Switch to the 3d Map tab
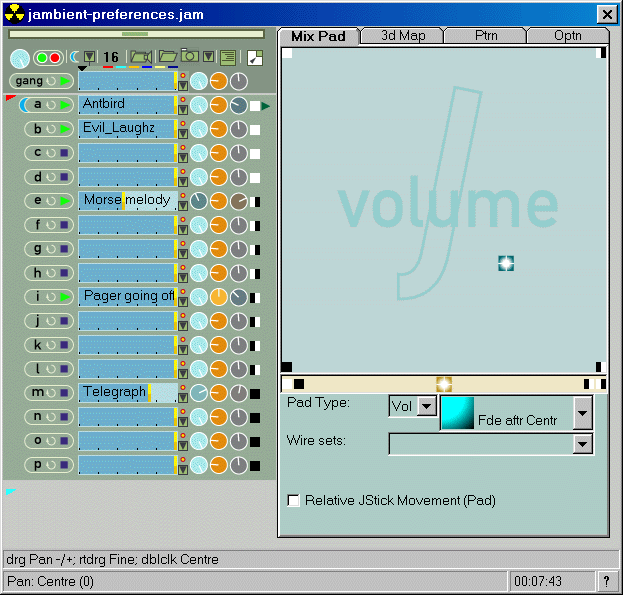The image size is (623, 595). [x=402, y=36]
